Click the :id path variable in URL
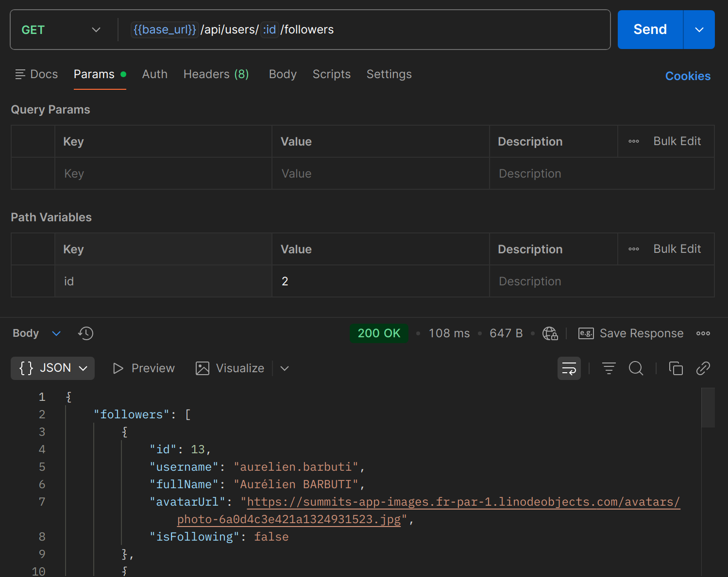This screenshot has height=577, width=728. click(x=270, y=30)
